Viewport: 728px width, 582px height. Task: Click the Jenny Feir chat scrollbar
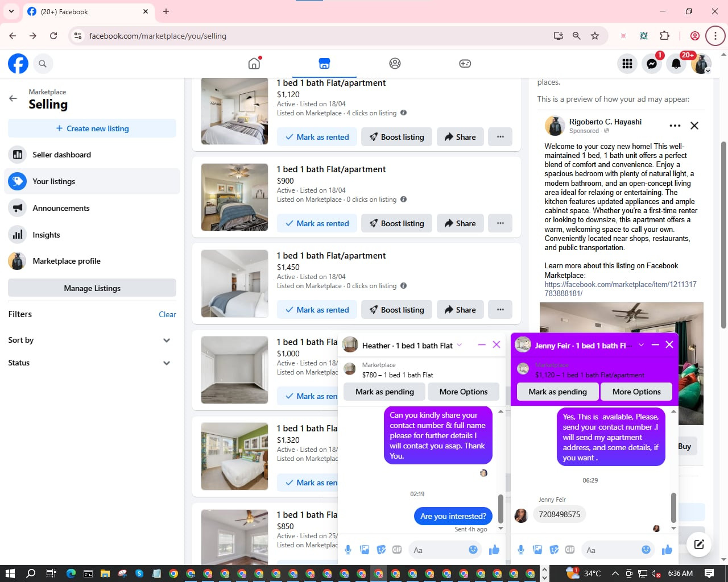pos(673,508)
